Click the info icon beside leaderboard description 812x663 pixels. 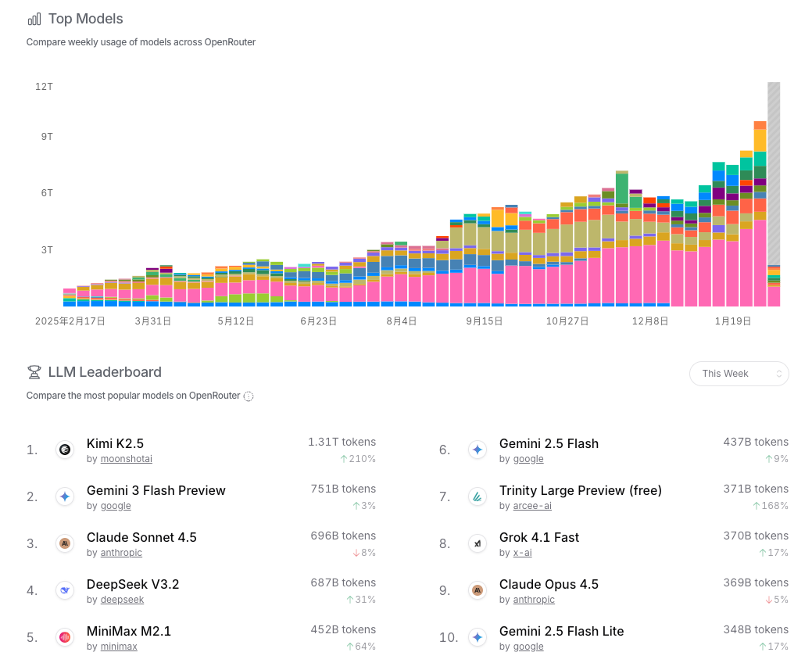(x=249, y=396)
